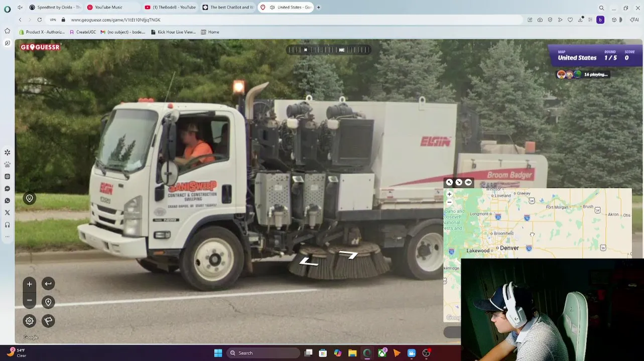This screenshot has width=644, height=361.
Task: Open the emote smiley pin button
Action: [x=30, y=199]
